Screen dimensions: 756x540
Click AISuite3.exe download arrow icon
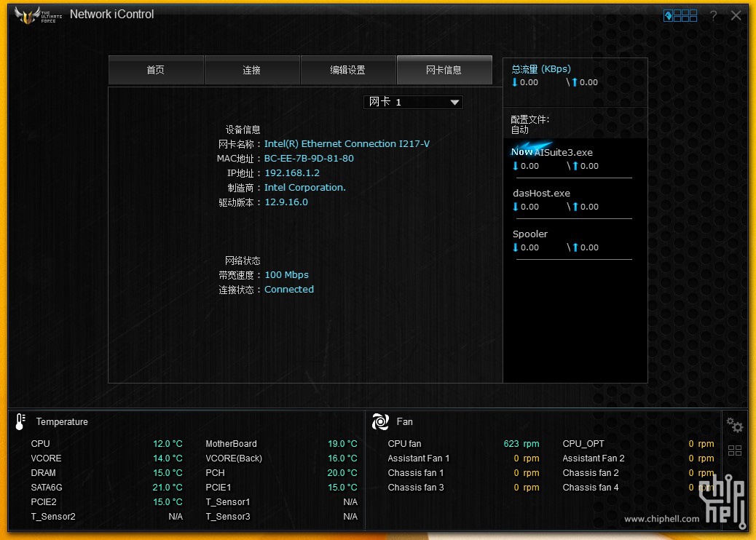(x=516, y=166)
